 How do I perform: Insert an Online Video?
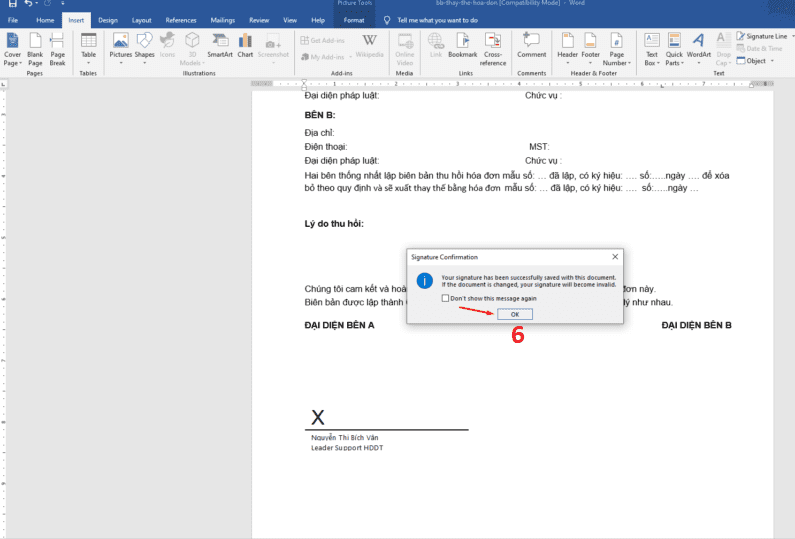(x=405, y=49)
